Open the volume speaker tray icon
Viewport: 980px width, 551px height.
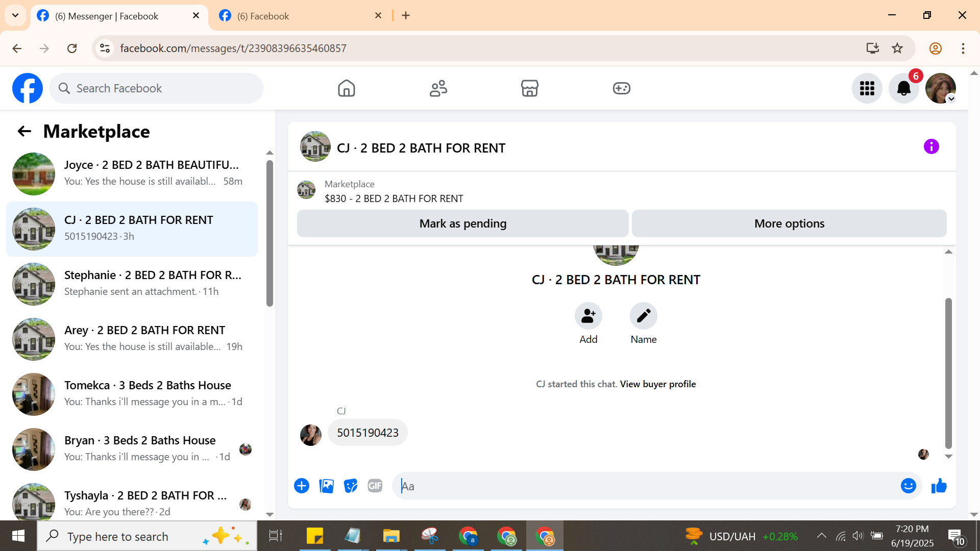point(858,536)
